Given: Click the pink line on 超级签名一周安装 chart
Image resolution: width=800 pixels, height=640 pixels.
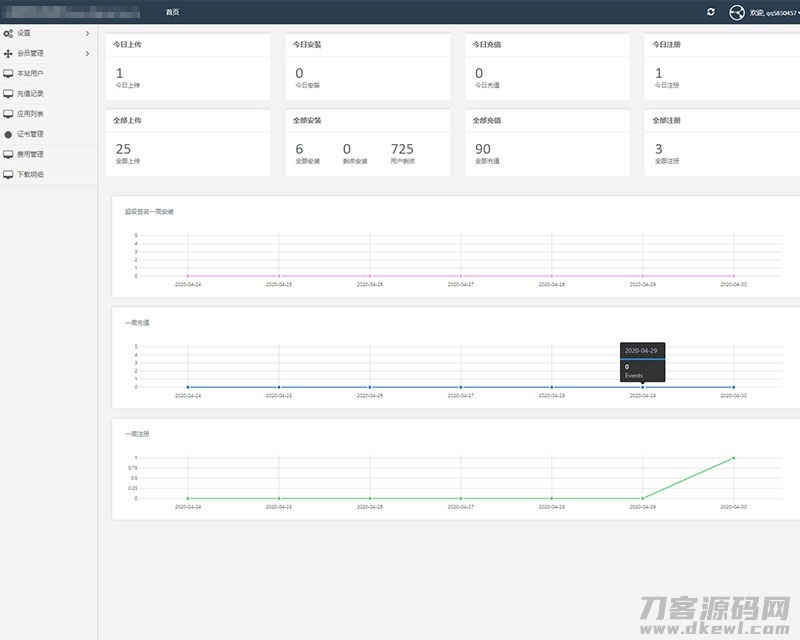Looking at the screenshot, I should pos(450,273).
